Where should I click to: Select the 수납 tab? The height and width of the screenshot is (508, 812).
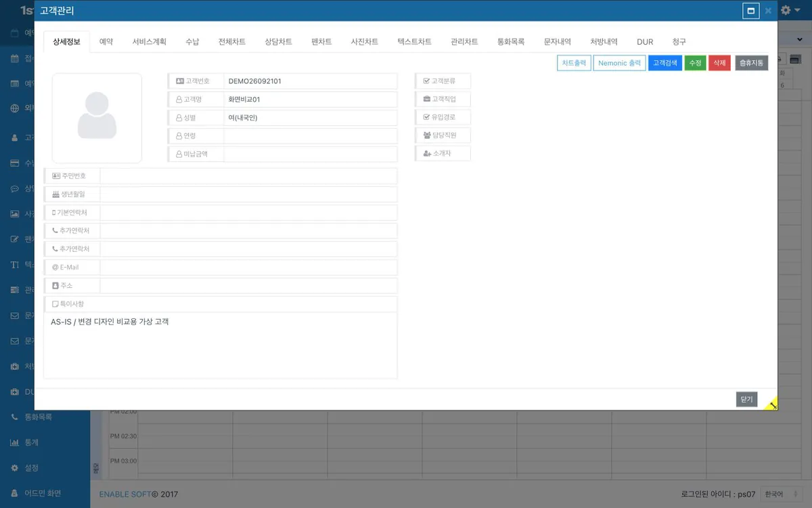click(x=192, y=42)
